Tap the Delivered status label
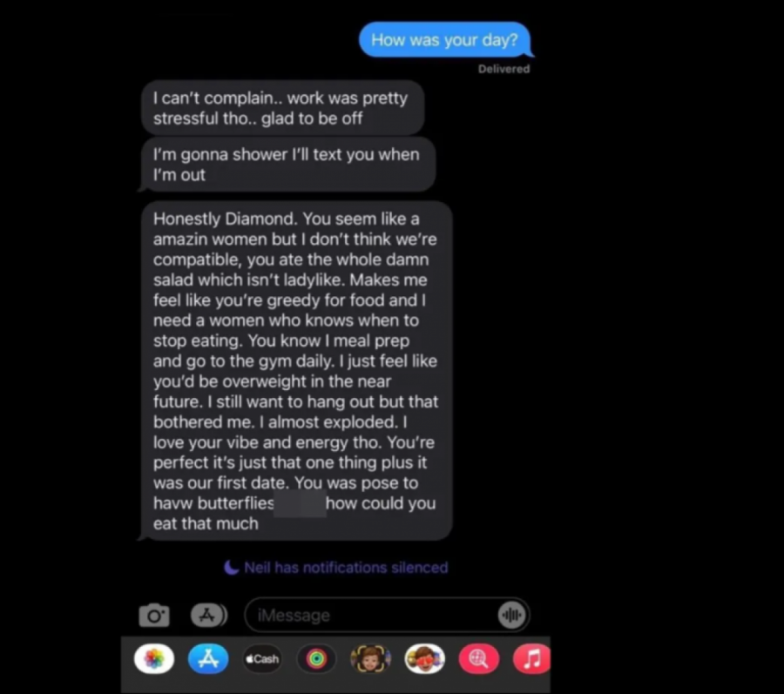 coord(504,69)
